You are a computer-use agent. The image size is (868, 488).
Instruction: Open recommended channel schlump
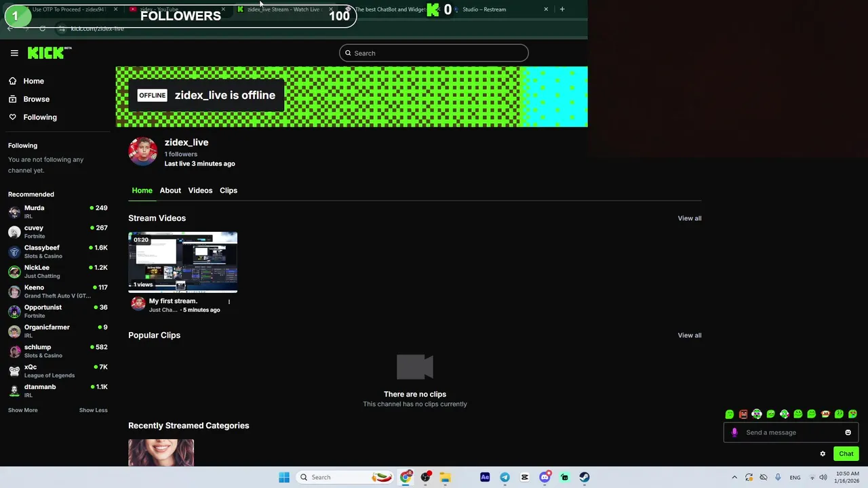tap(58, 351)
